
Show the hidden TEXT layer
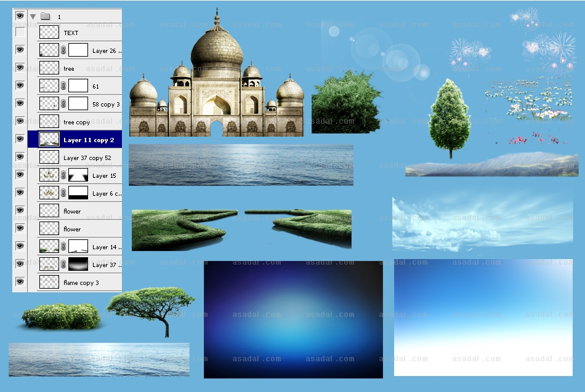(x=20, y=33)
